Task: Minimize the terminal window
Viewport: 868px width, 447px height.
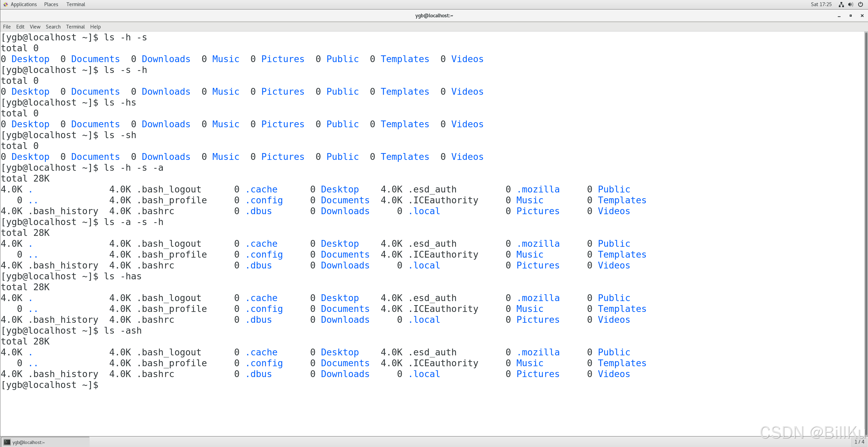Action: point(839,16)
